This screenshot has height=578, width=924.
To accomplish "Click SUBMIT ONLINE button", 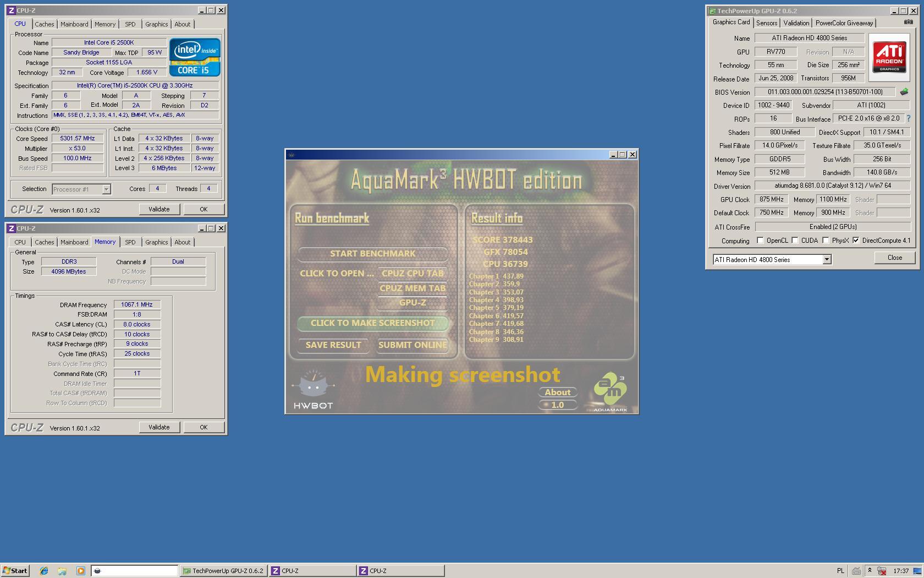I will point(413,345).
